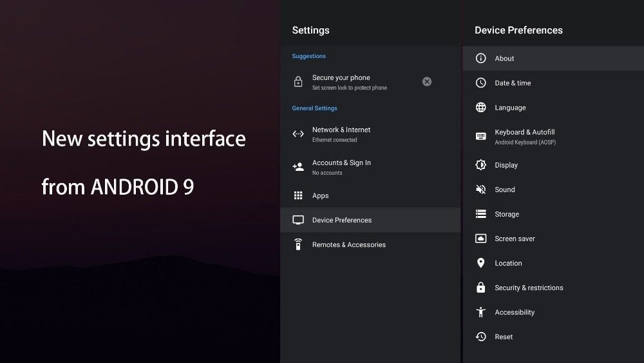644x363 pixels.
Task: Click the Keyboard & Autofill keyboard icon
Action: click(x=480, y=136)
